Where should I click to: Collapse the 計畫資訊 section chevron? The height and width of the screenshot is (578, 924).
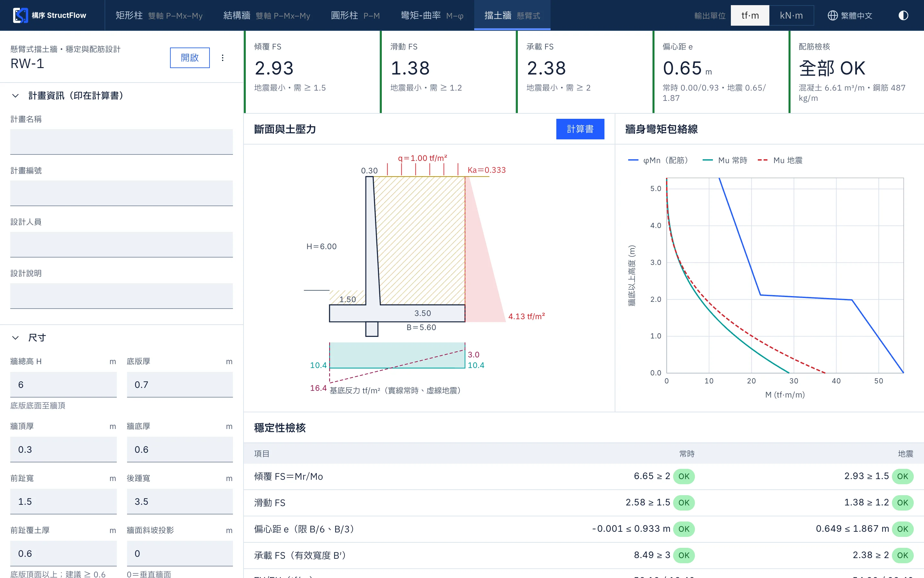click(15, 96)
